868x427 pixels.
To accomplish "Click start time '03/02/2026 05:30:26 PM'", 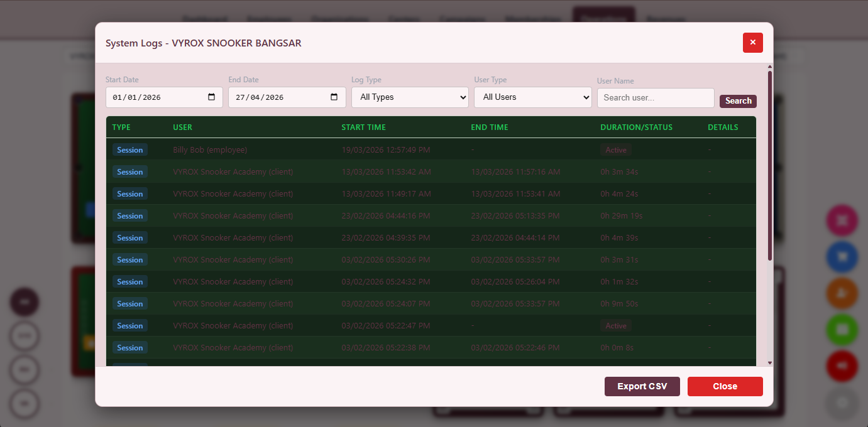I will click(x=386, y=260).
